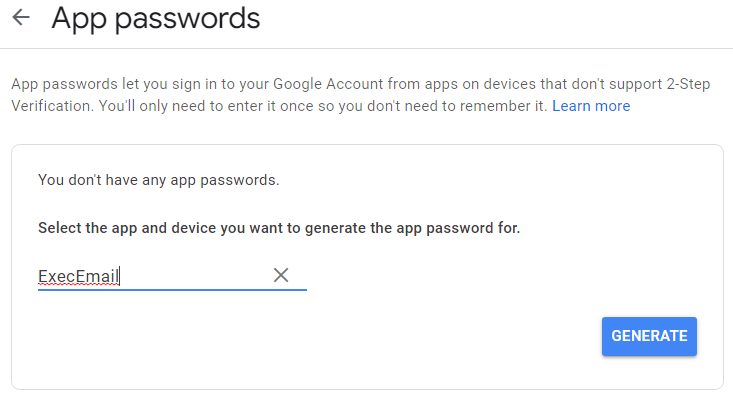Image resolution: width=733 pixels, height=399 pixels.
Task: Click the 'Google Account' words in description
Action: tap(328, 84)
